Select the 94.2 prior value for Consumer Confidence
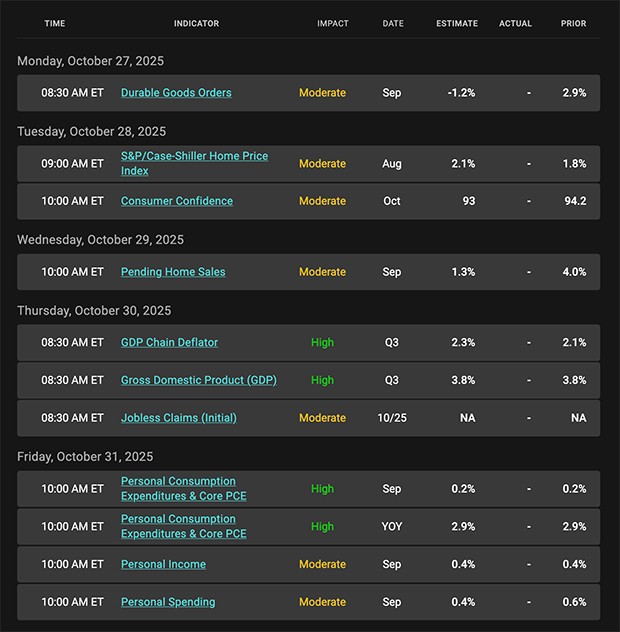 [575, 201]
